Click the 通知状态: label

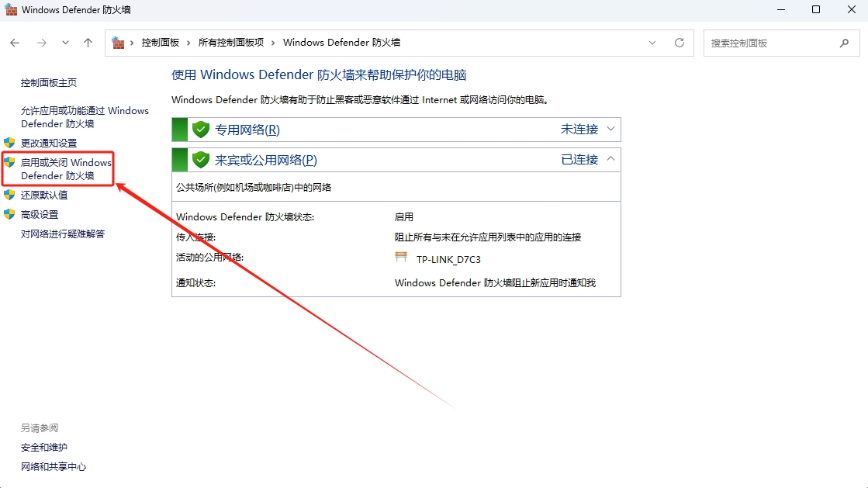(x=196, y=282)
